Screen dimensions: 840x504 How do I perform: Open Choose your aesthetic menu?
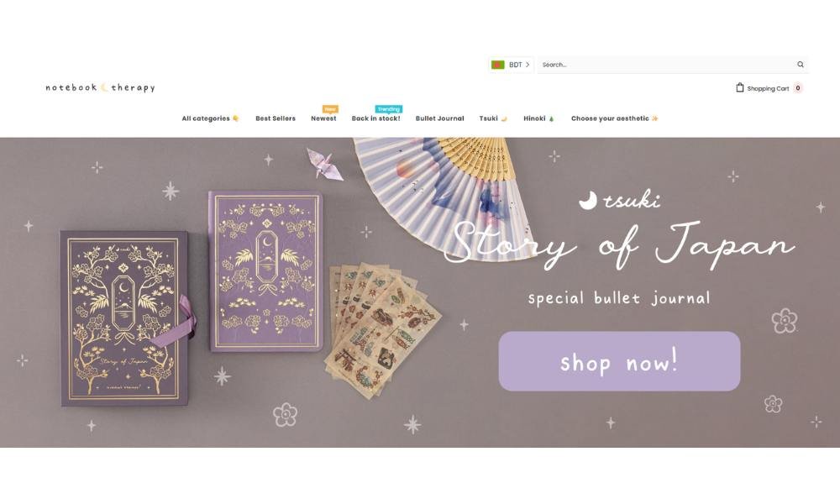pos(615,118)
